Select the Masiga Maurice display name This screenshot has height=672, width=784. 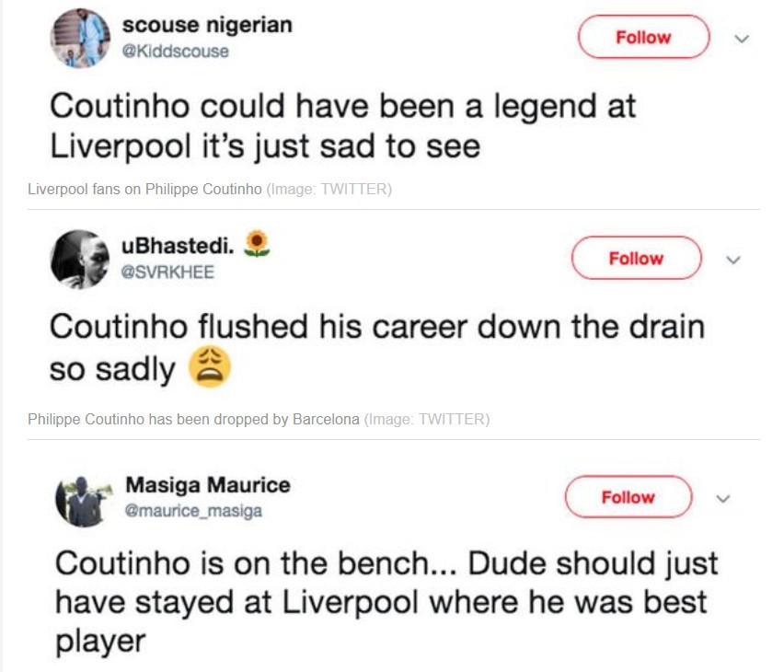(x=206, y=485)
